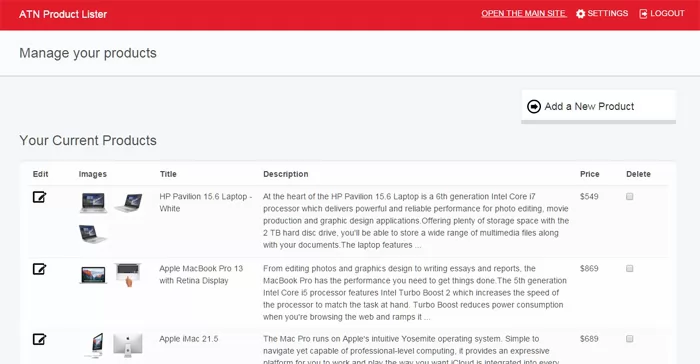Open third HP Pavilion thumbnail in second row
The height and width of the screenshot is (364, 700).
[x=93, y=234]
